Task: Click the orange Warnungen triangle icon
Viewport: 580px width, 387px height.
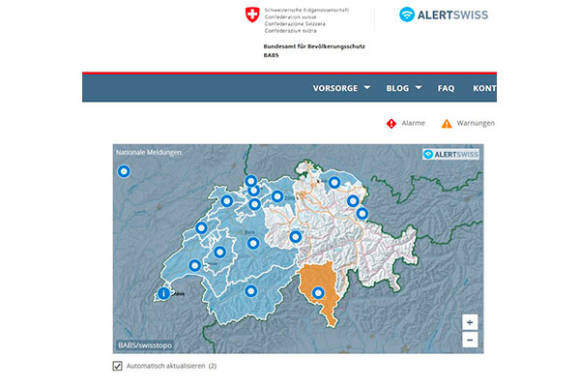Action: (446, 124)
